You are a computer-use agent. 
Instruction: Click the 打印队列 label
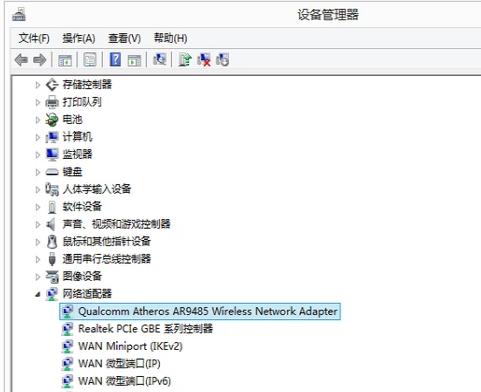click(82, 102)
